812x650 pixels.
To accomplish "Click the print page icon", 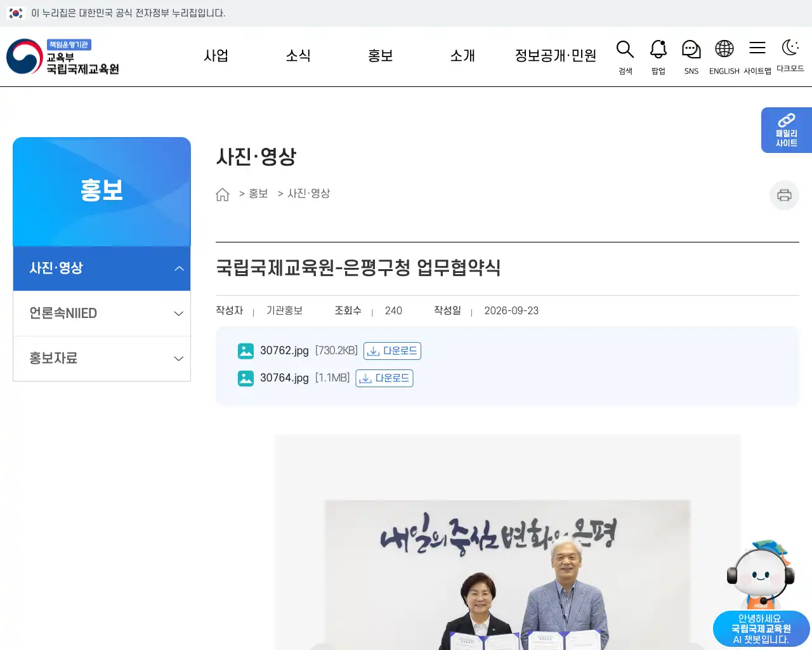I will 784,195.
